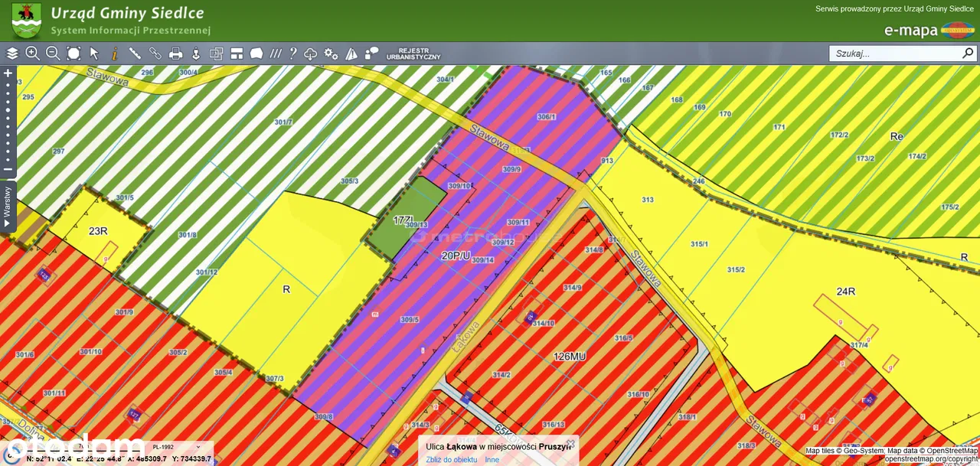
Task: Select the arrow pointer tool
Action: point(94,54)
